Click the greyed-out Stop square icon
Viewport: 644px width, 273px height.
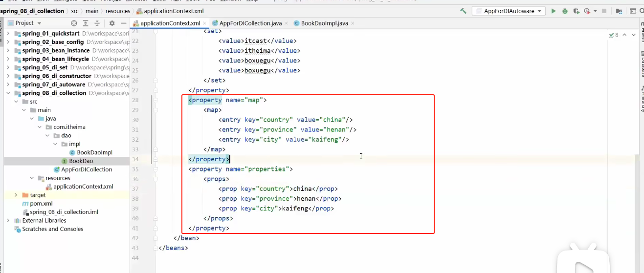point(604,11)
